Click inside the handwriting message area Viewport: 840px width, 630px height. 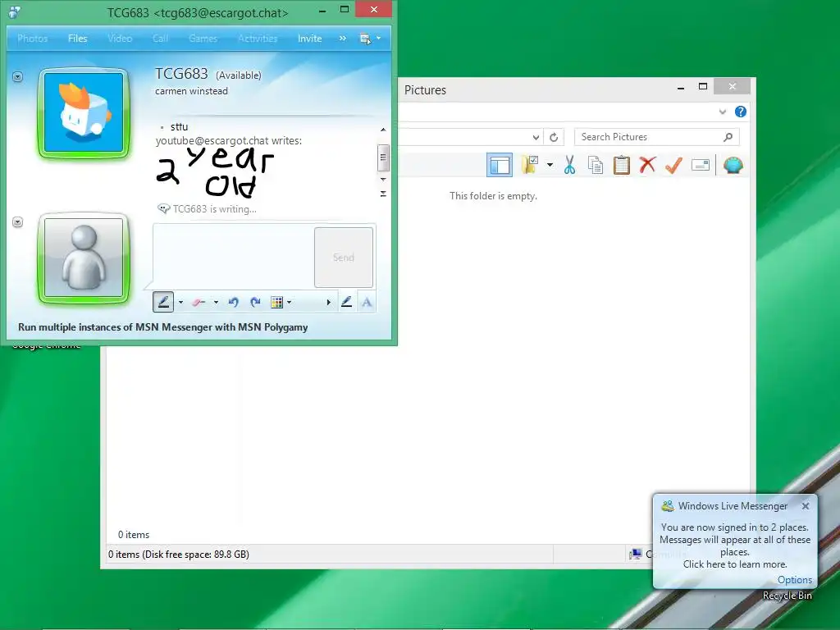tap(233, 256)
